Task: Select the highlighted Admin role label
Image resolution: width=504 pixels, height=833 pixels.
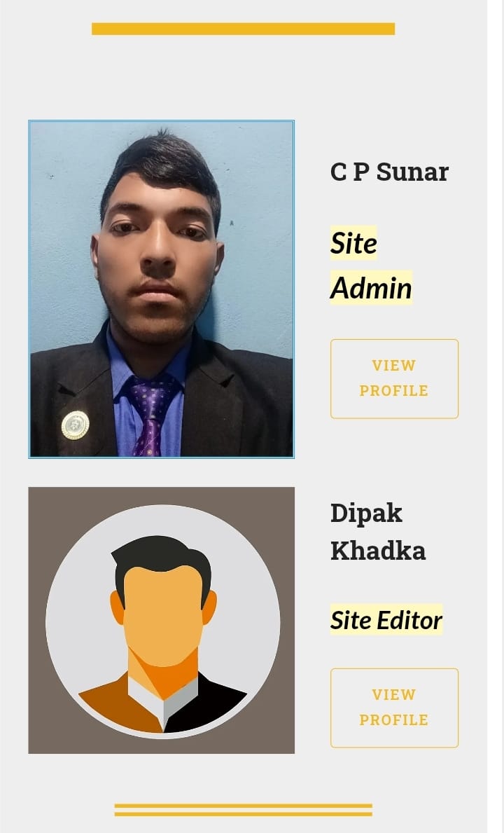Action: 371,288
